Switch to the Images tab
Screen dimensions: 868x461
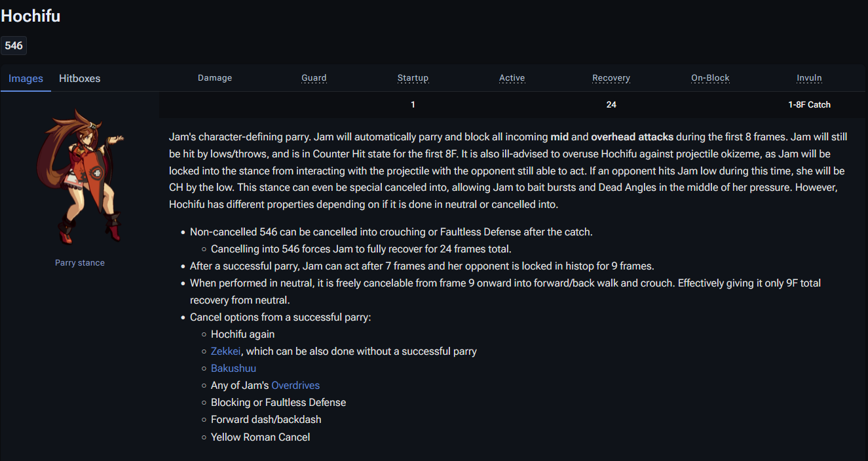point(26,79)
